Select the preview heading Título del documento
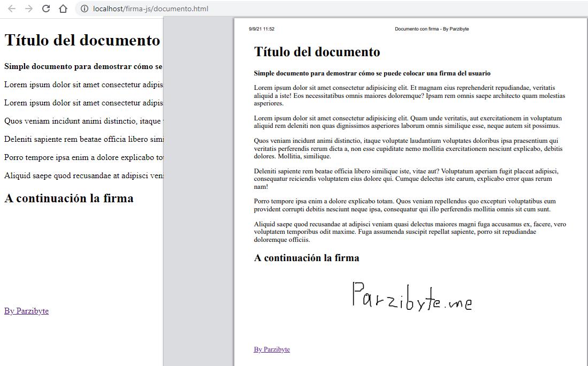 [317, 52]
